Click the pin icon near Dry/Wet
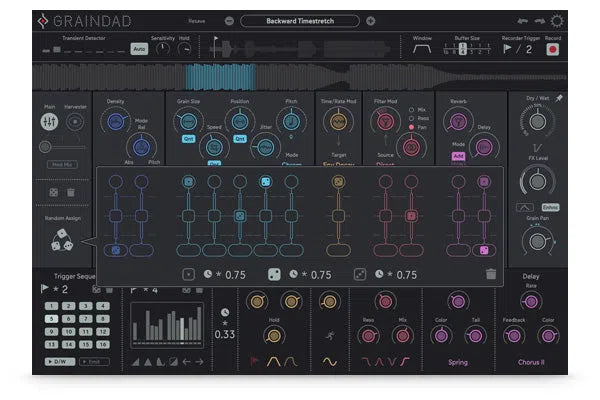 [x=558, y=100]
